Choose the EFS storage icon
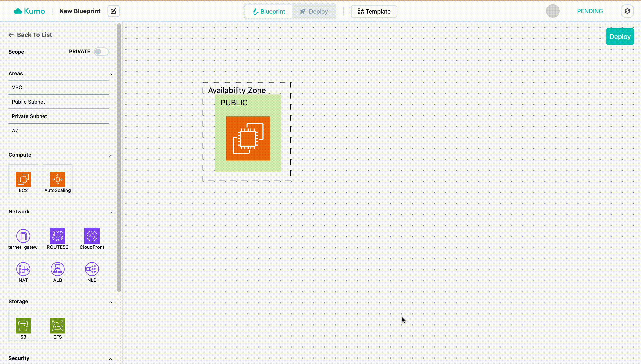This screenshot has height=364, width=641. pyautogui.click(x=57, y=326)
